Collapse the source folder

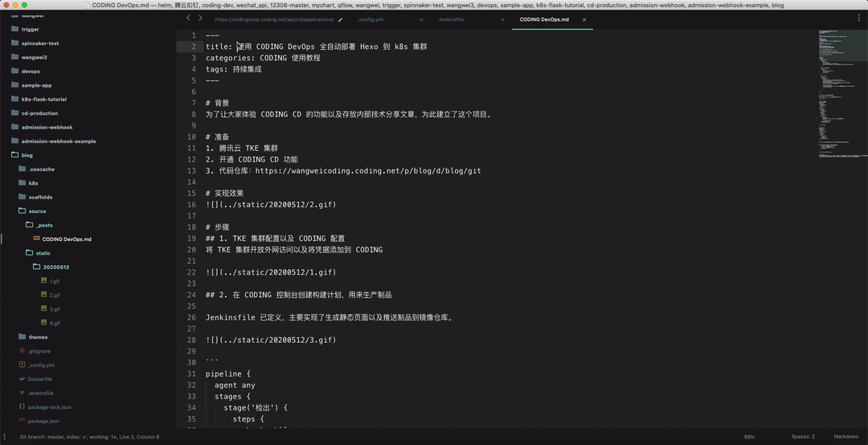pos(23,211)
